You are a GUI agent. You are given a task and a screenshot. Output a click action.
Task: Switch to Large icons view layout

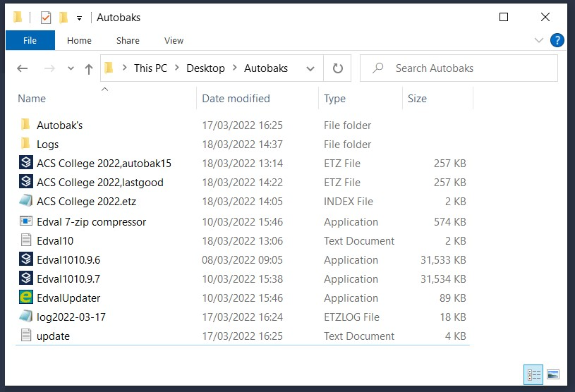point(552,374)
